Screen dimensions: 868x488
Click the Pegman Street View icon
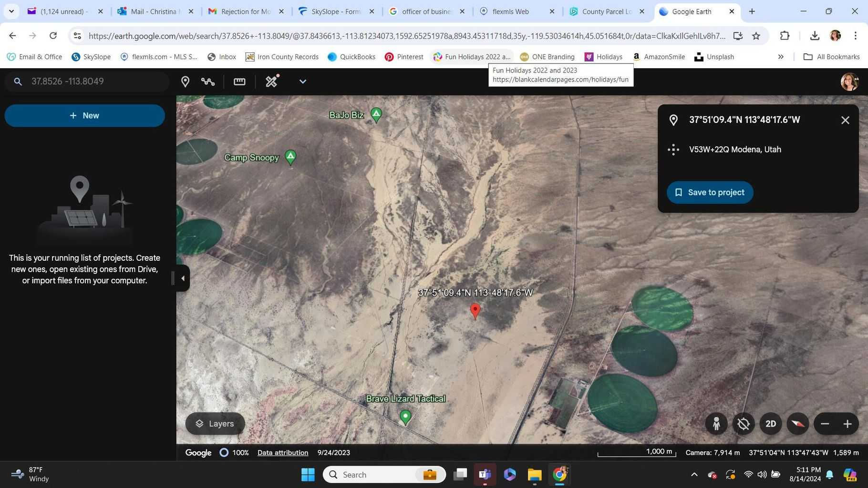(716, 423)
